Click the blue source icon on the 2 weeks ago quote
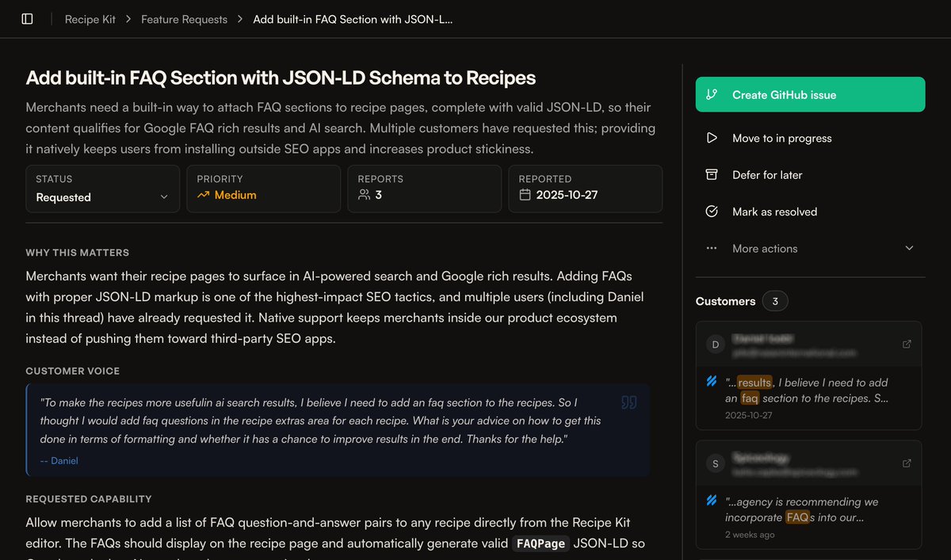 point(712,501)
